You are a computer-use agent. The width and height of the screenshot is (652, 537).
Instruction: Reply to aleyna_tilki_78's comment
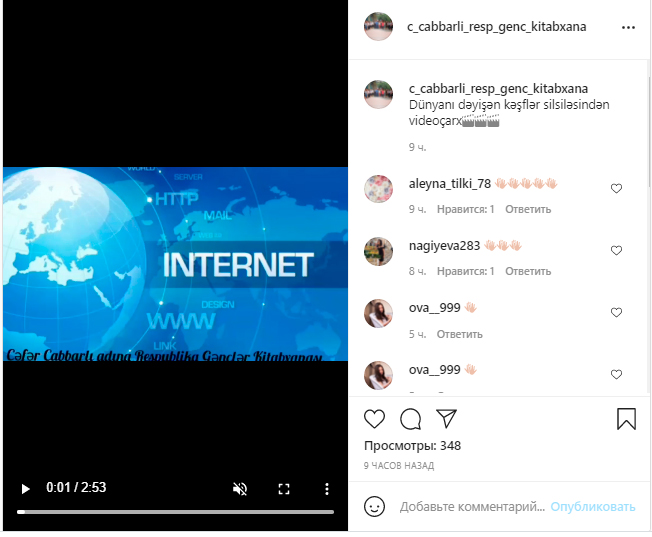528,209
